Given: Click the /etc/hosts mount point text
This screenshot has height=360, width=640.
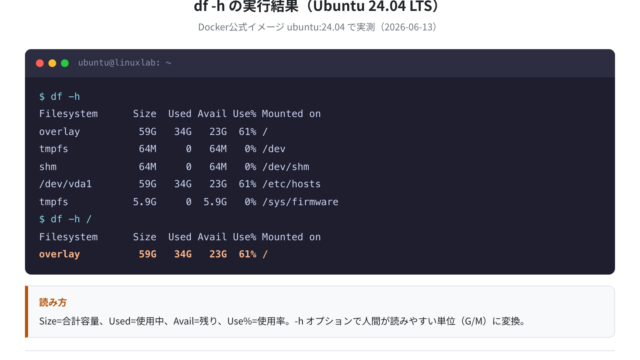Looking at the screenshot, I should [x=291, y=184].
